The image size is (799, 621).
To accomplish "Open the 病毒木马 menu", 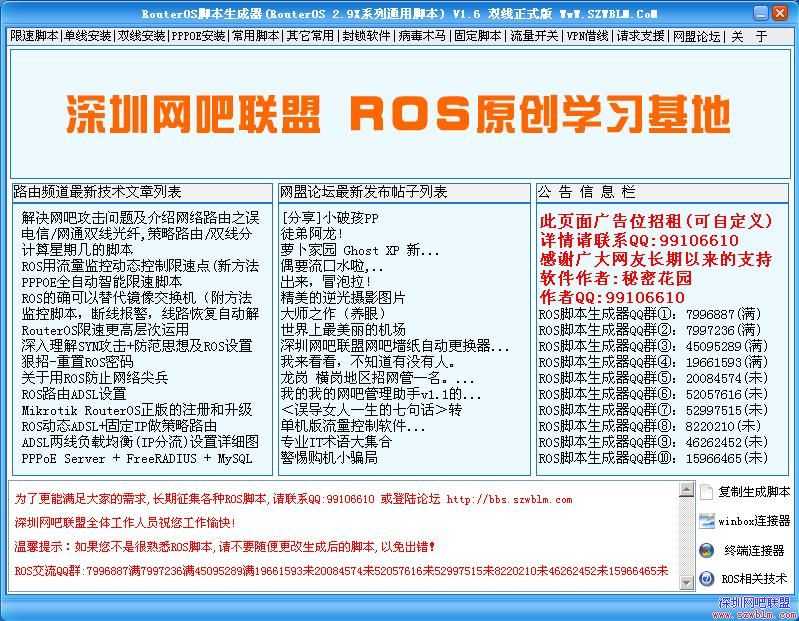I will pyautogui.click(x=422, y=36).
